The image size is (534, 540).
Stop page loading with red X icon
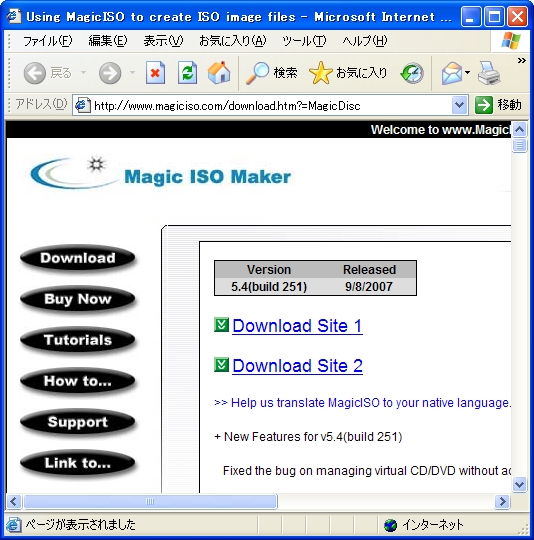click(155, 73)
